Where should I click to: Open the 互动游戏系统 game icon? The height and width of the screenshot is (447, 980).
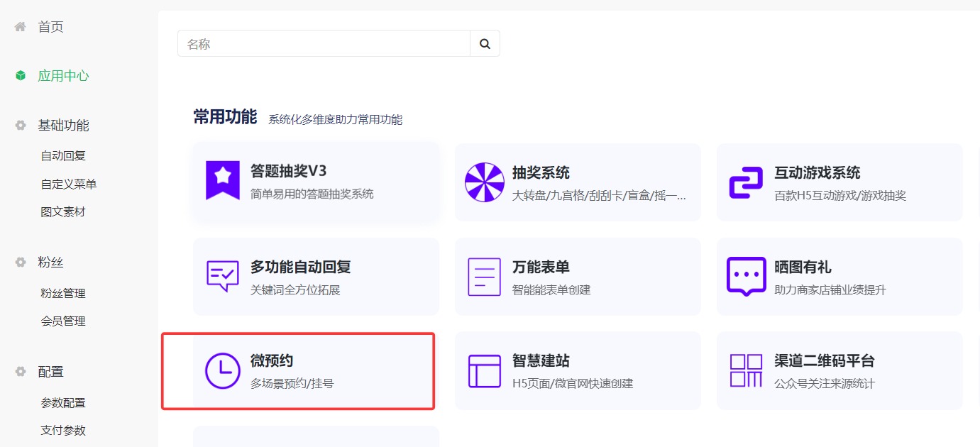point(746,182)
